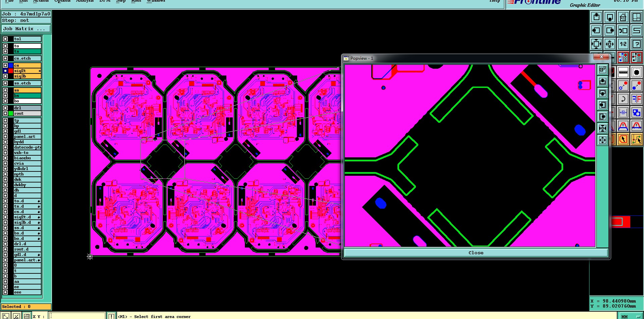
Task: Open the Analysis menu
Action: [x=85, y=1]
